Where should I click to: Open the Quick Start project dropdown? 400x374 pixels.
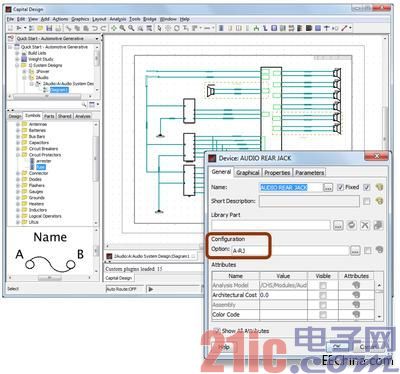(x=97, y=39)
